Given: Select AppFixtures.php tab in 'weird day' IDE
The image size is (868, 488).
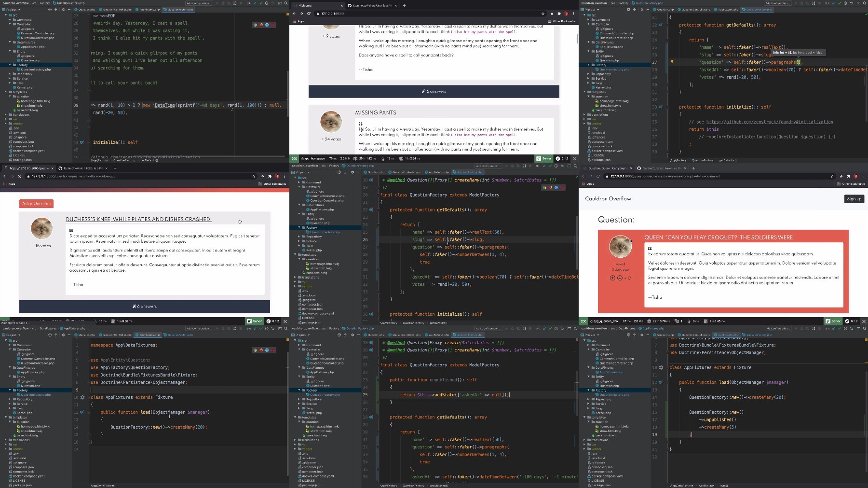Looking at the screenshot, I should pyautogui.click(x=149, y=9).
